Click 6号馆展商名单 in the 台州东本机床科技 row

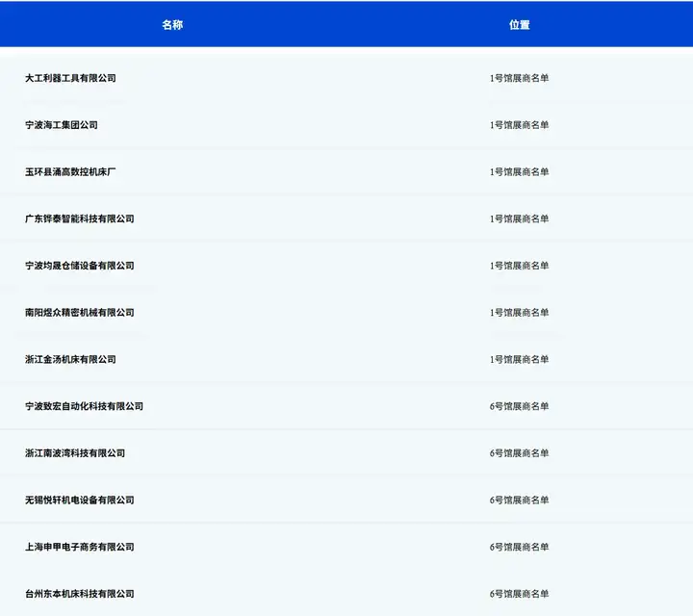coord(520,594)
